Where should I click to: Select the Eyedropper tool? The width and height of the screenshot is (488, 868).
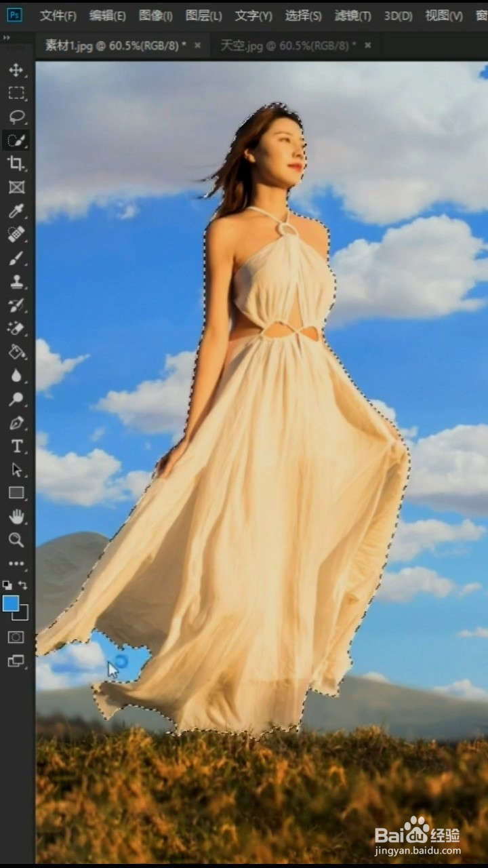coord(16,211)
